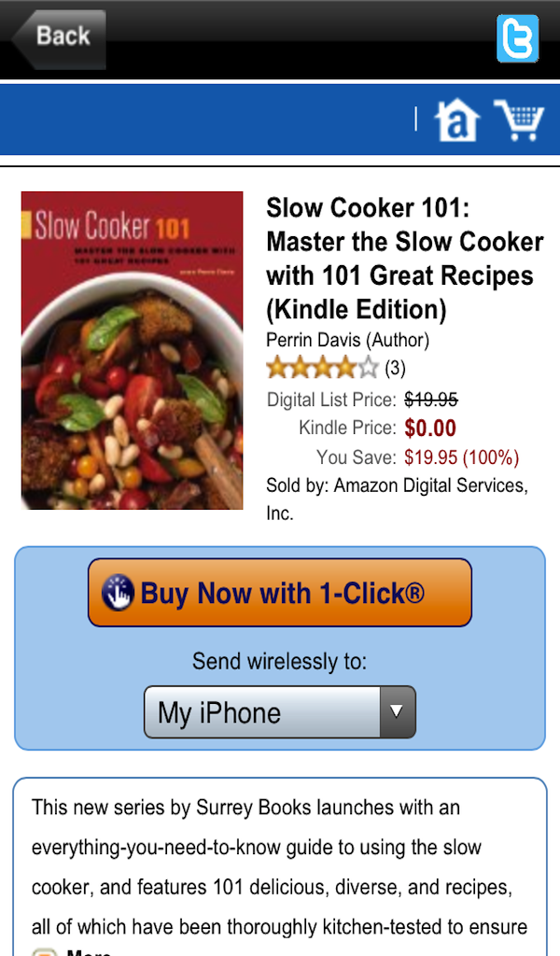Tap Sold by Amazon Digital Services text

click(x=398, y=499)
